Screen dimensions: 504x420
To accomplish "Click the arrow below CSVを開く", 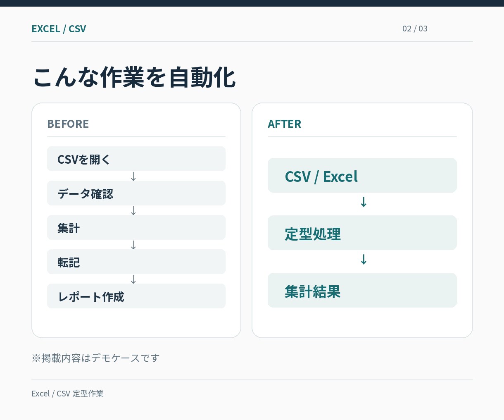I will [133, 177].
